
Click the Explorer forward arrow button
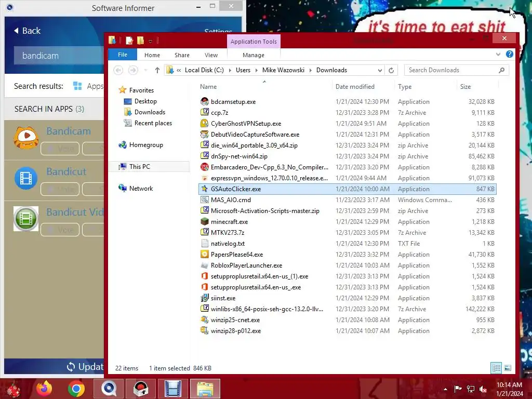133,70
